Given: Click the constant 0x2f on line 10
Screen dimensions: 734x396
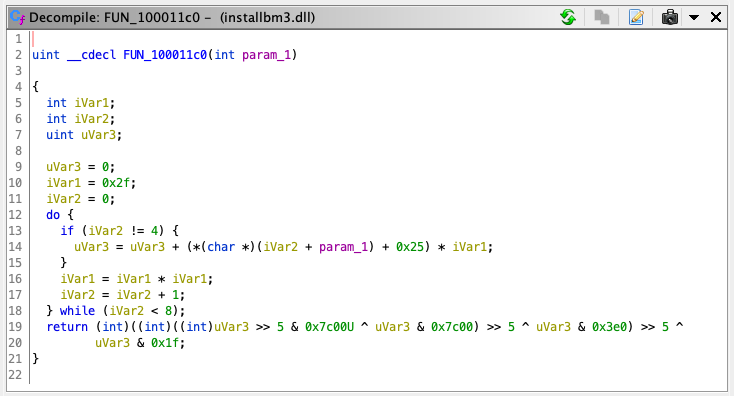Looking at the screenshot, I should pos(116,183).
